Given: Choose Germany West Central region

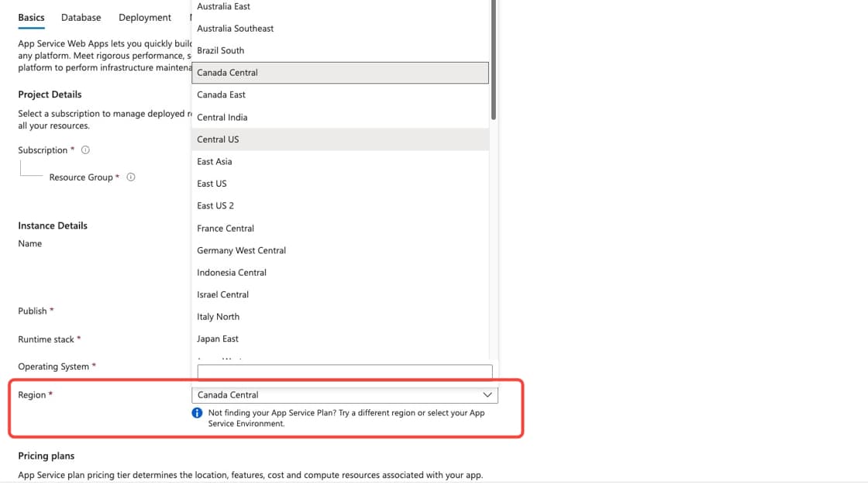Looking at the screenshot, I should (x=340, y=250).
